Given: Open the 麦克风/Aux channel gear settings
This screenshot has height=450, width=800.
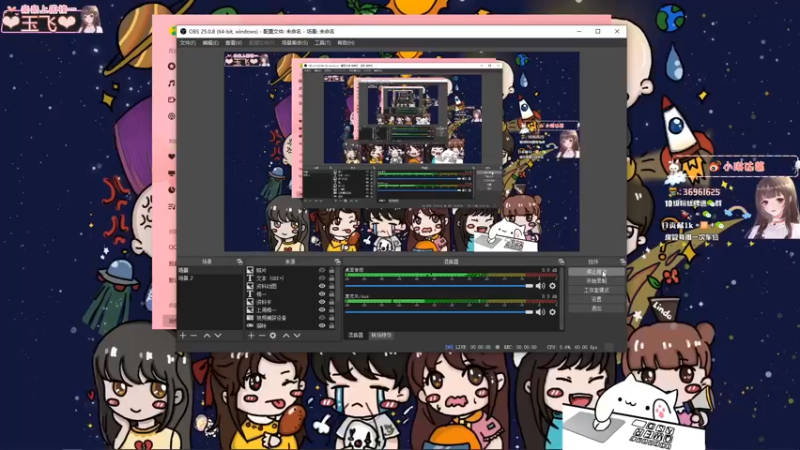Looking at the screenshot, I should click(553, 312).
